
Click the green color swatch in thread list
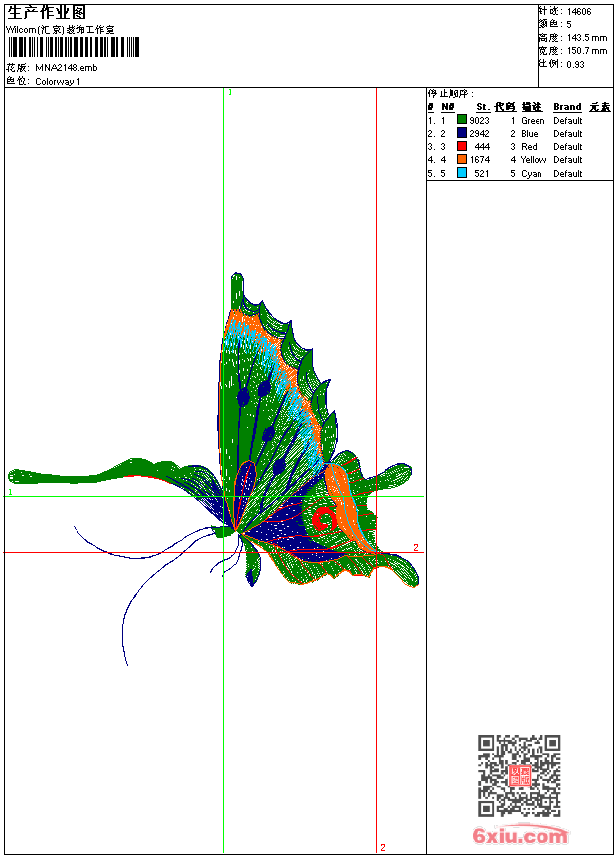click(462, 120)
